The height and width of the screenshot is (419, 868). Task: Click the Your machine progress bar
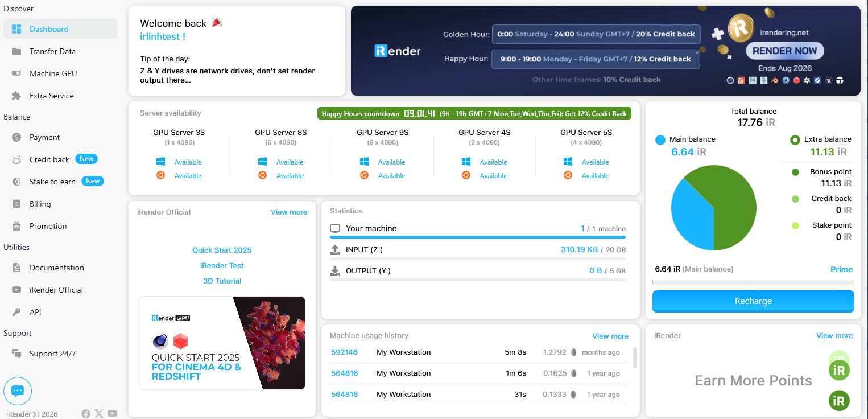click(x=478, y=237)
